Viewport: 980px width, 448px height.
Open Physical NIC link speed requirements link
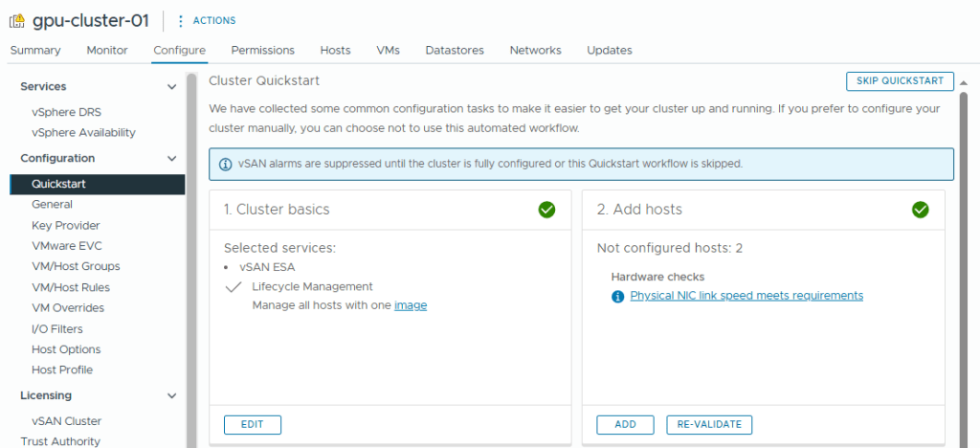pos(746,296)
